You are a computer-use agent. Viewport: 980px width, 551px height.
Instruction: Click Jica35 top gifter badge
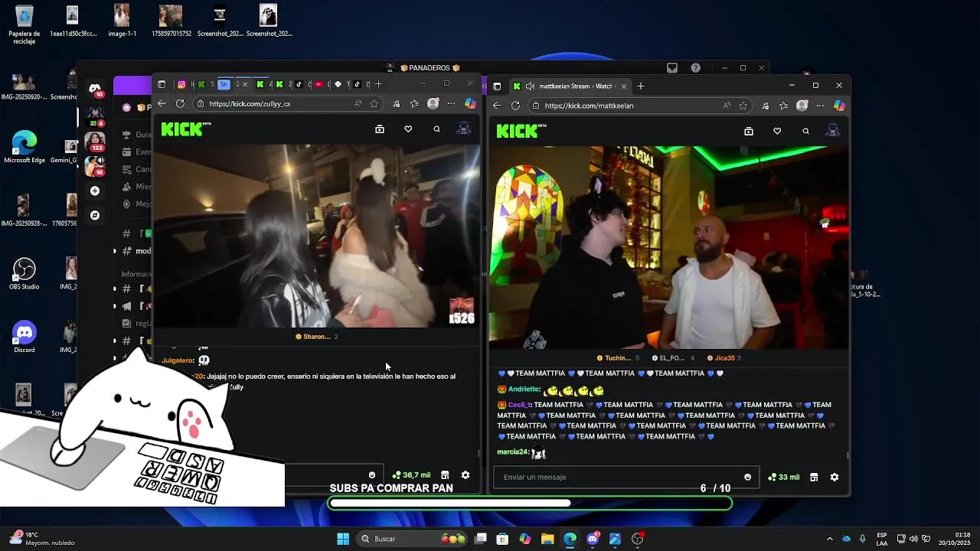click(x=724, y=358)
